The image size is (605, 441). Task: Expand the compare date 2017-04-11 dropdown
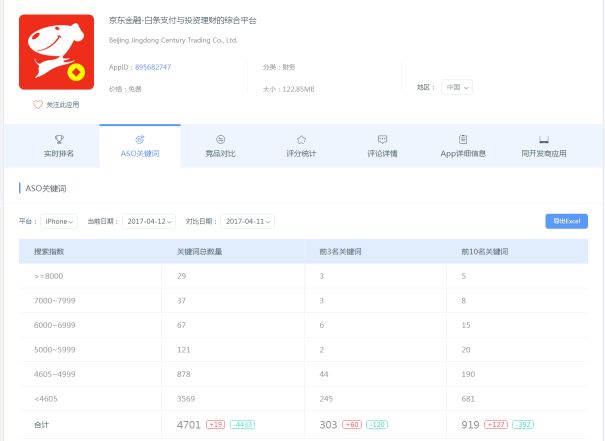pyautogui.click(x=247, y=221)
